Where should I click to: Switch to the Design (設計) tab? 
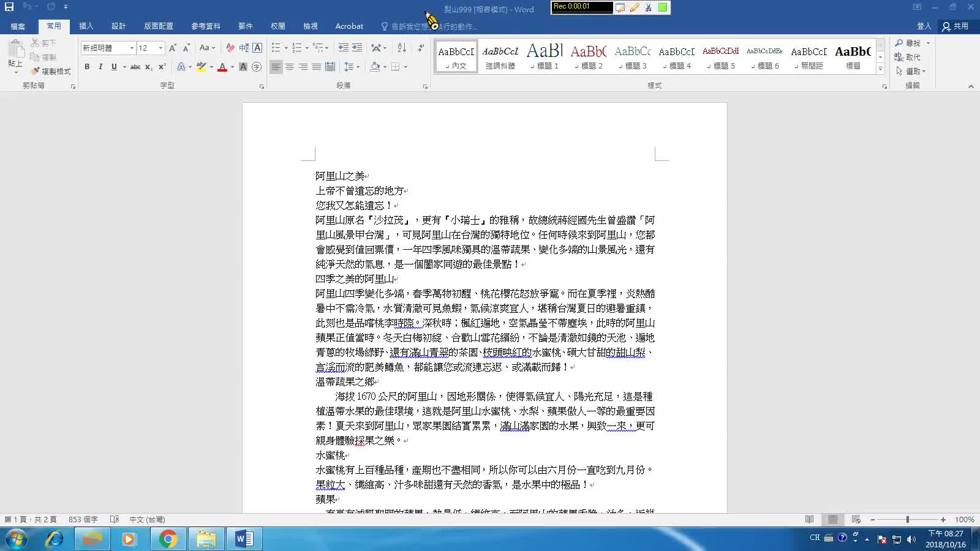tap(119, 26)
